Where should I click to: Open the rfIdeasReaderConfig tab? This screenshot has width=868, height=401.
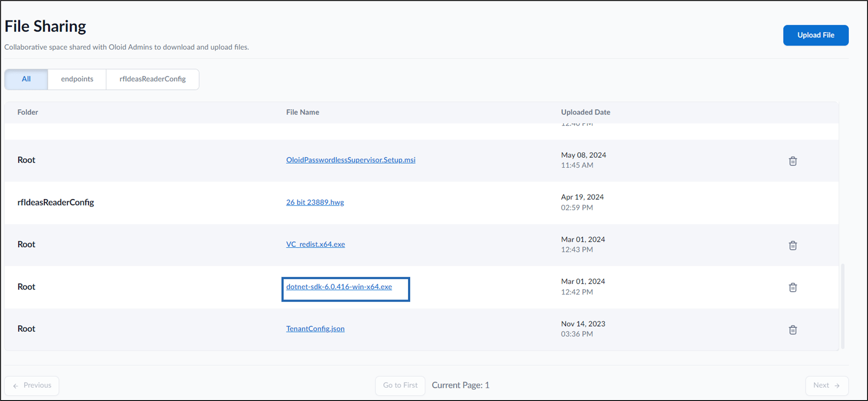(152, 79)
